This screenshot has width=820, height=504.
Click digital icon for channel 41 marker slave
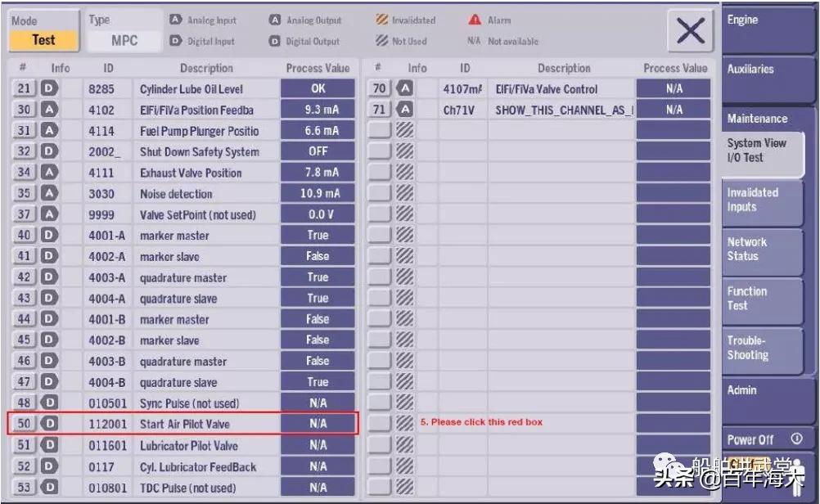click(x=50, y=255)
